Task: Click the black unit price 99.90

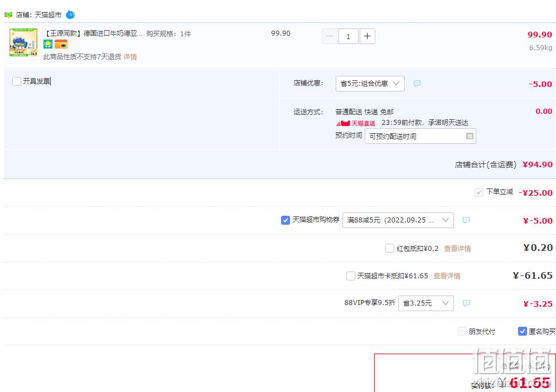Action: [x=281, y=33]
